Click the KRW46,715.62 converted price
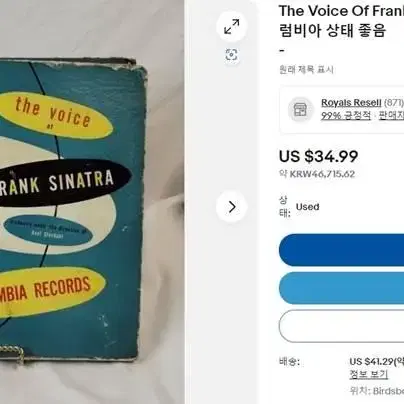Image resolution: width=404 pixels, height=404 pixels. (322, 174)
